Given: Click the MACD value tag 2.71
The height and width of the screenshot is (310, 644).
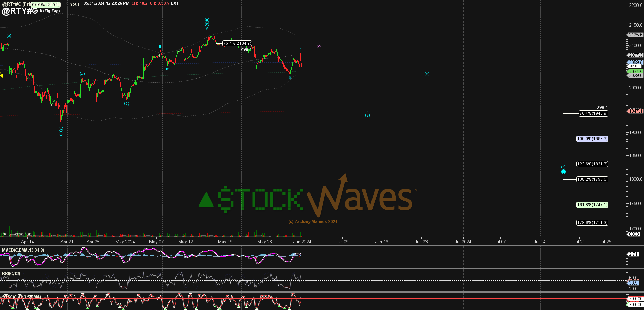Looking at the screenshot, I should coord(633,254).
